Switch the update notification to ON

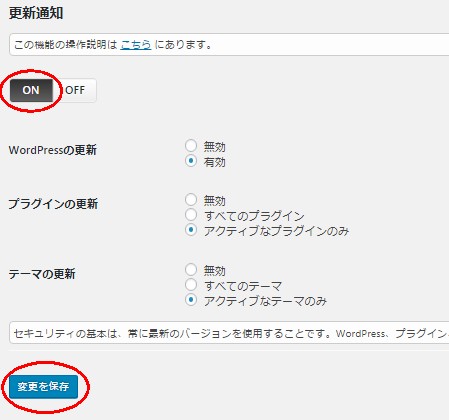click(31, 90)
